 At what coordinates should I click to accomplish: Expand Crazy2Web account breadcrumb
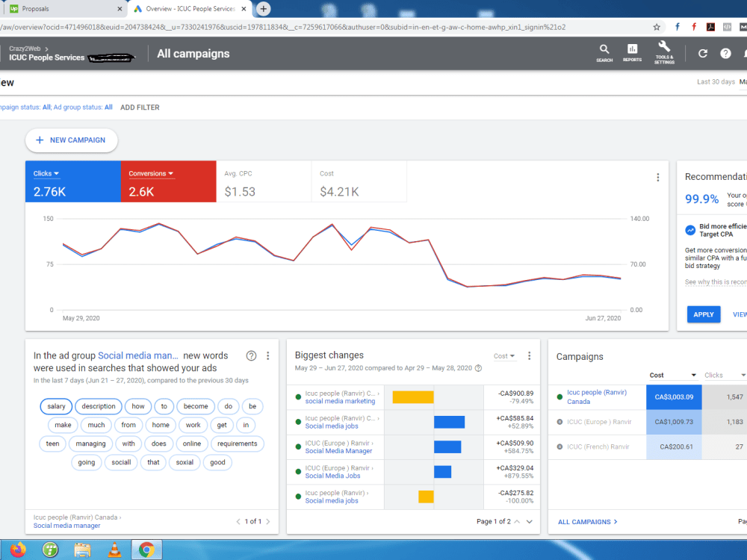(28, 49)
